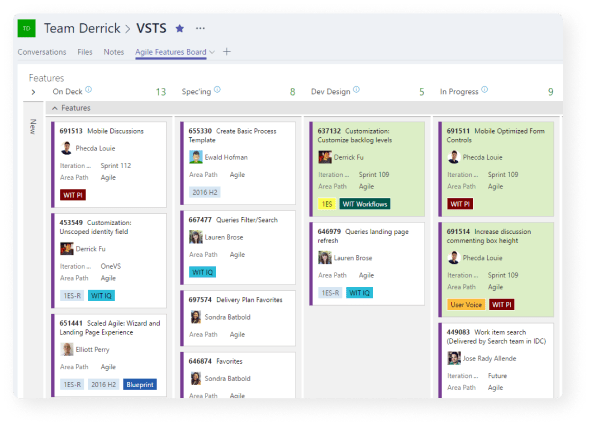Click the On Deck column header
This screenshot has height=426, width=590.
point(67,91)
